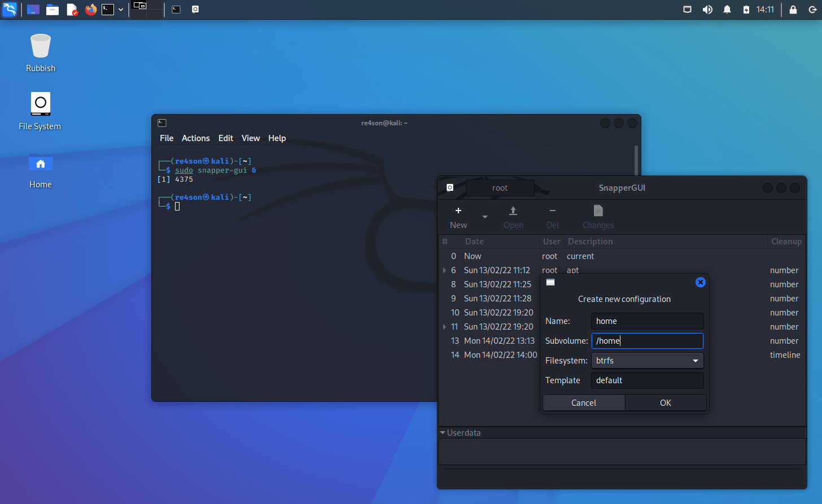Cancel the new configuration dialog

click(583, 403)
